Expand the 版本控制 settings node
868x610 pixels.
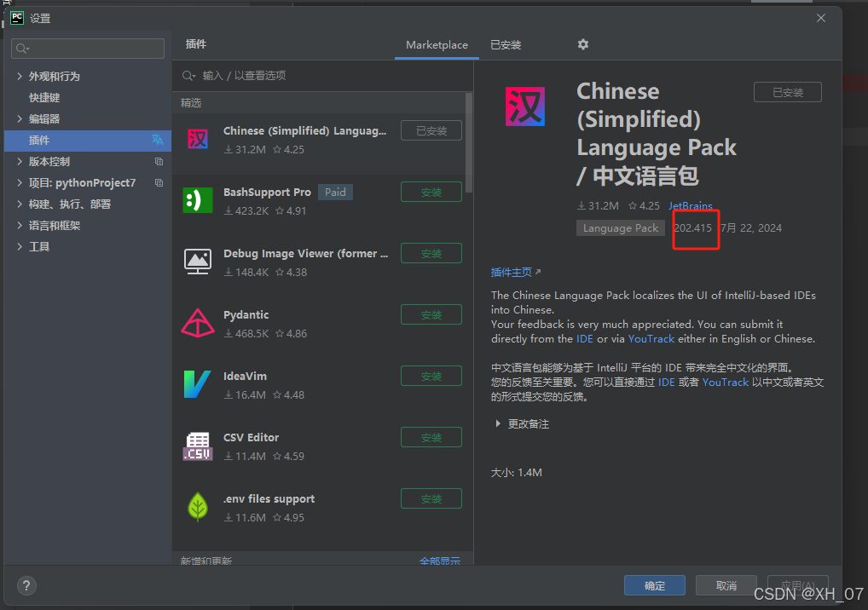20,161
